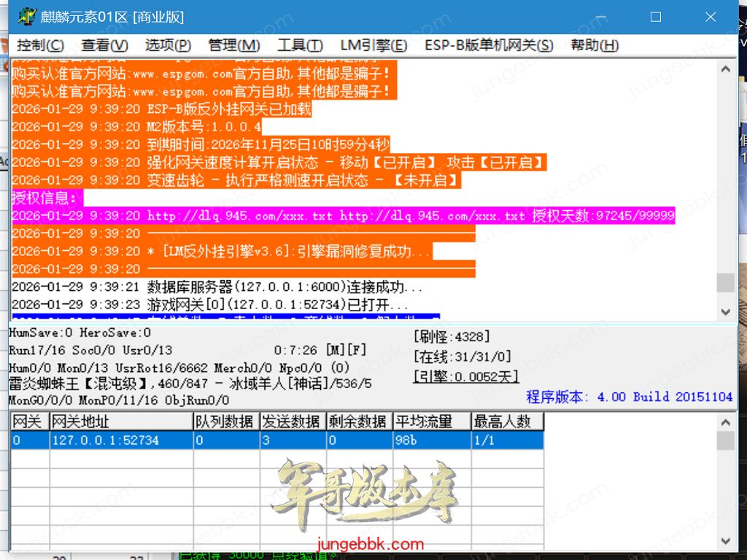Screen dimensions: 747x560
Task: Click the 队列数据 column header
Action: (225, 421)
